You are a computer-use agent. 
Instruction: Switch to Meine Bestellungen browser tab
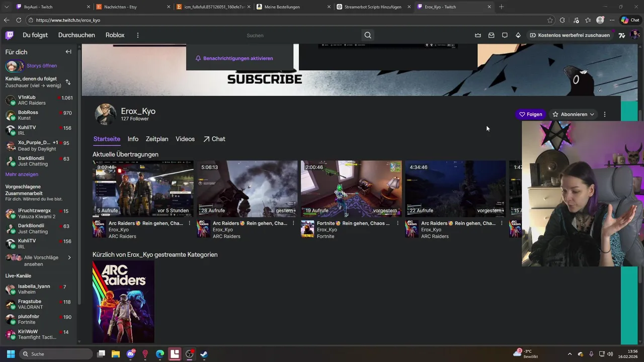click(293, 7)
